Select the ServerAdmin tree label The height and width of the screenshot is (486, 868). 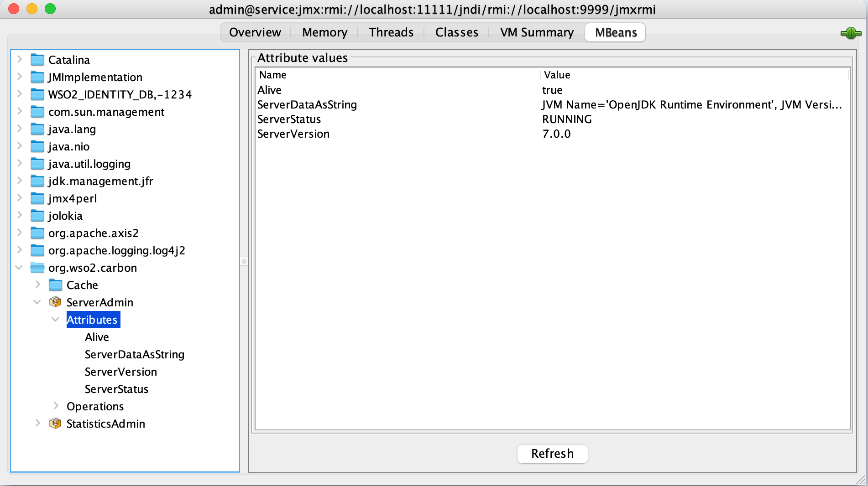click(100, 302)
